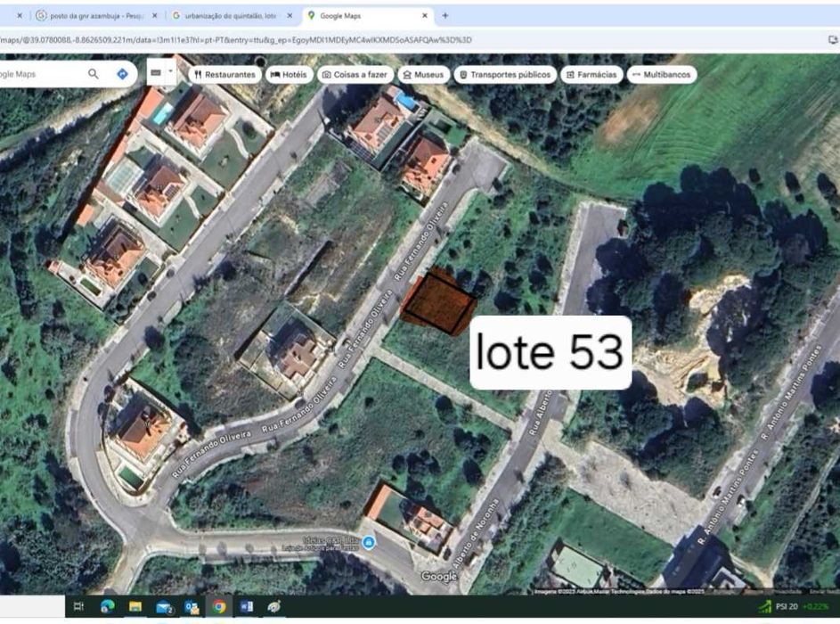Click the search magnifier in Google Maps
Screen dimensions: 840x624
coord(94,74)
